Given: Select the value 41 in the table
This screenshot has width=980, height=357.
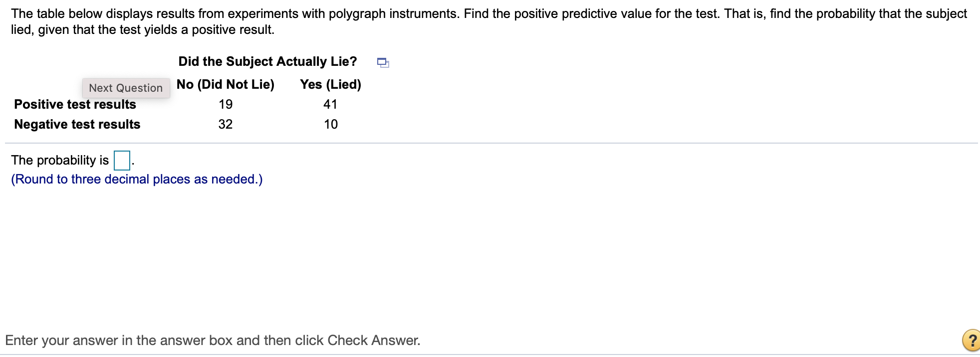Looking at the screenshot, I should [x=330, y=104].
